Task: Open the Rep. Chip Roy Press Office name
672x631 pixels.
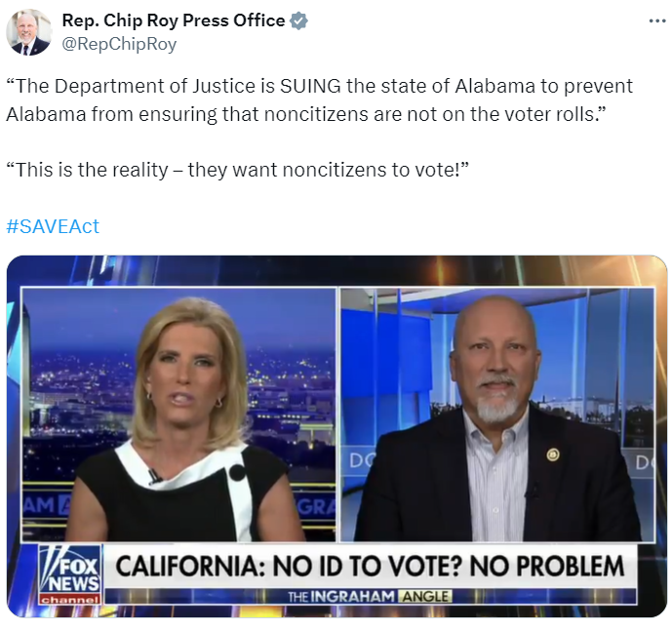Action: click(174, 20)
